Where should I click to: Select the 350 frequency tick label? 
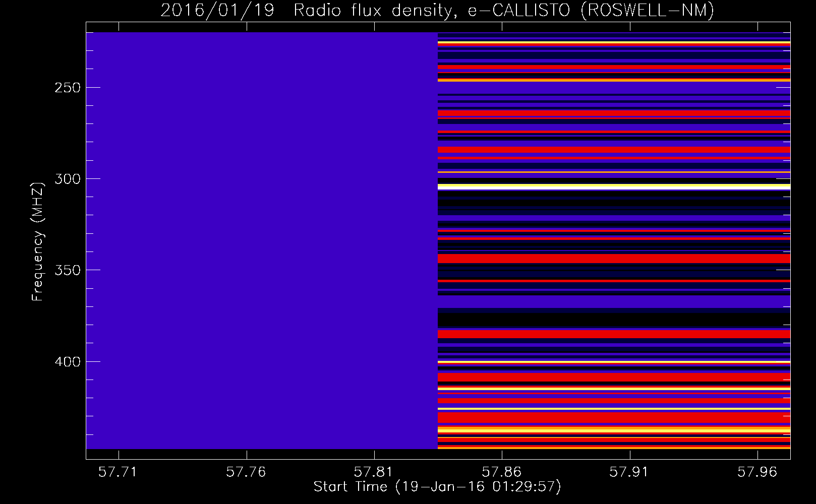pos(68,271)
